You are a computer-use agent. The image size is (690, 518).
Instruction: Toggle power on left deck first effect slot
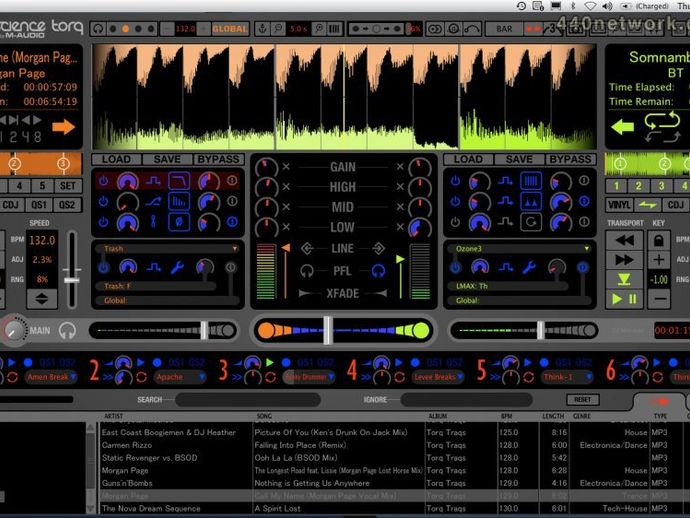click(103, 181)
